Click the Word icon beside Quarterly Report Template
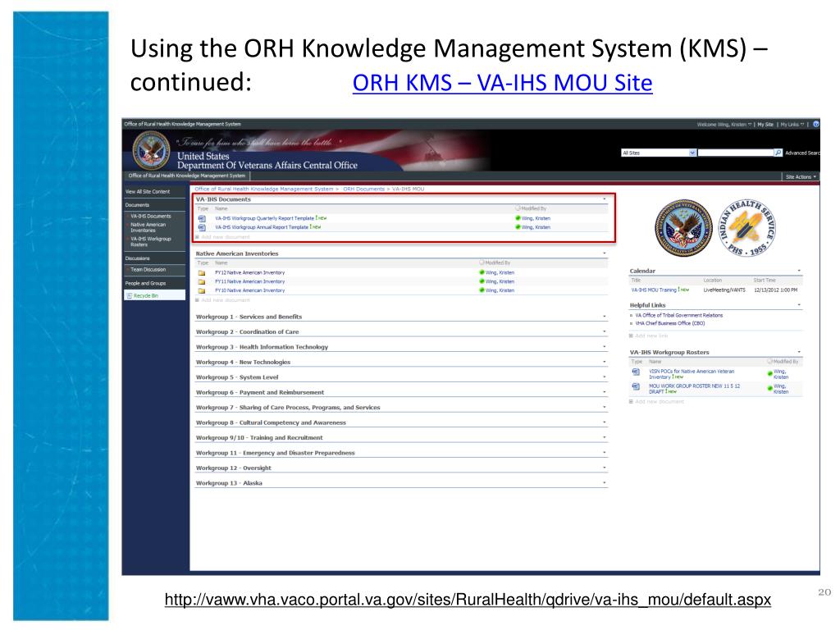 click(x=200, y=217)
